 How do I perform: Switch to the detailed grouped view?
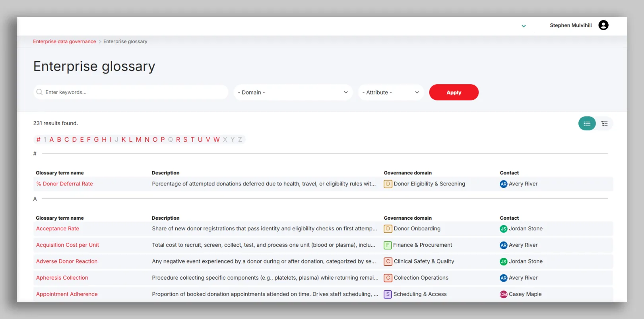coord(604,124)
